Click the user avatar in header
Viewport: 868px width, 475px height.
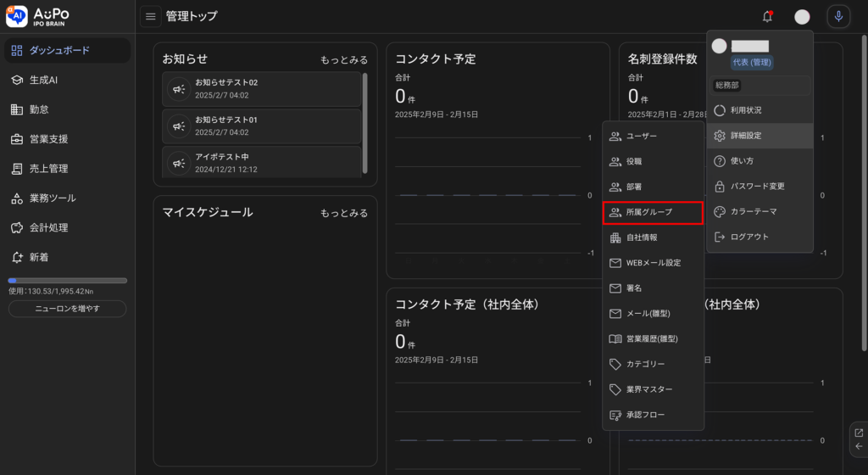tap(802, 17)
